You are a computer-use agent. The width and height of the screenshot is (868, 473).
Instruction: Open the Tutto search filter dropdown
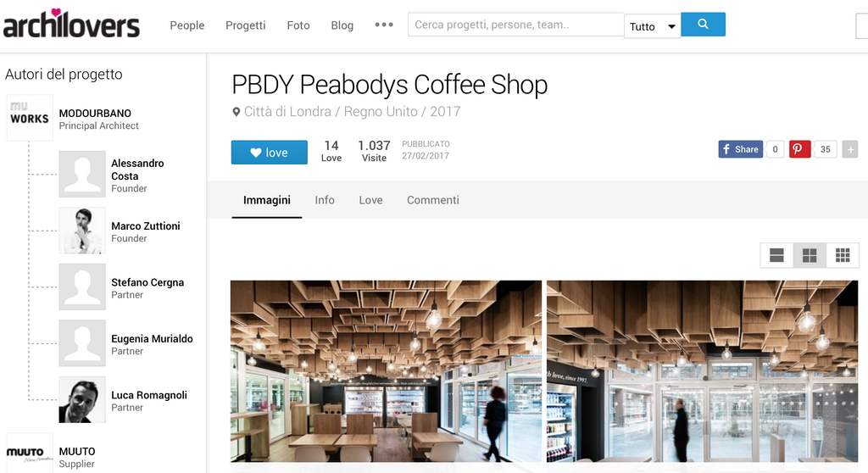coord(652,26)
